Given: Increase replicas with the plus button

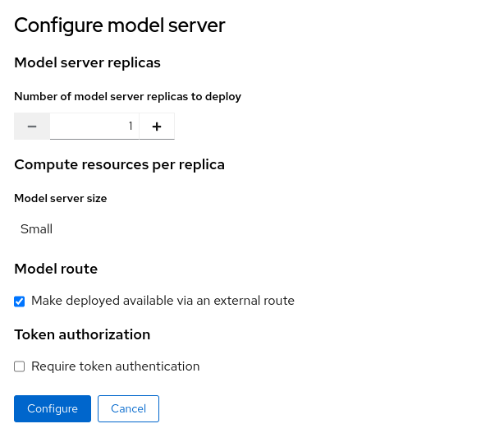Looking at the screenshot, I should [x=157, y=127].
